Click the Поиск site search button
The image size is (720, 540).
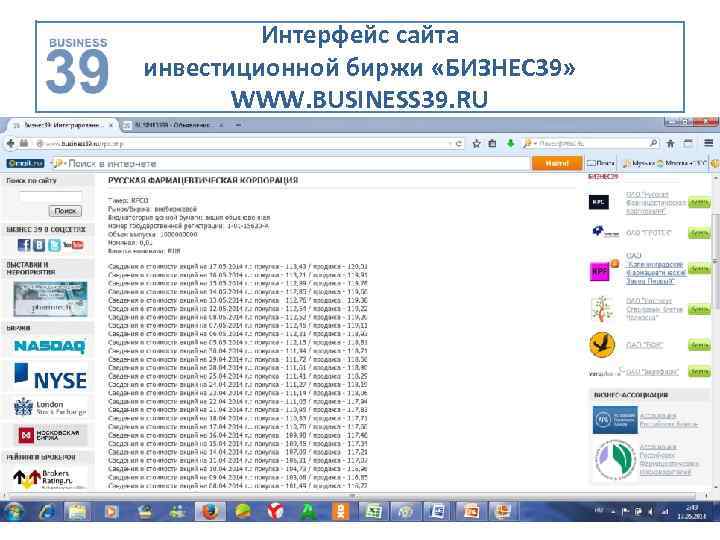click(65, 211)
